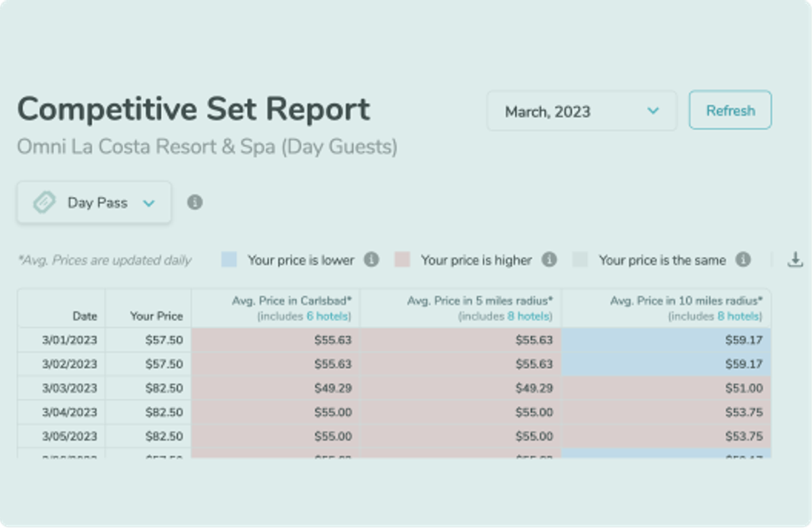Click the '8 hotels' link in the 5-mile column

(531, 315)
